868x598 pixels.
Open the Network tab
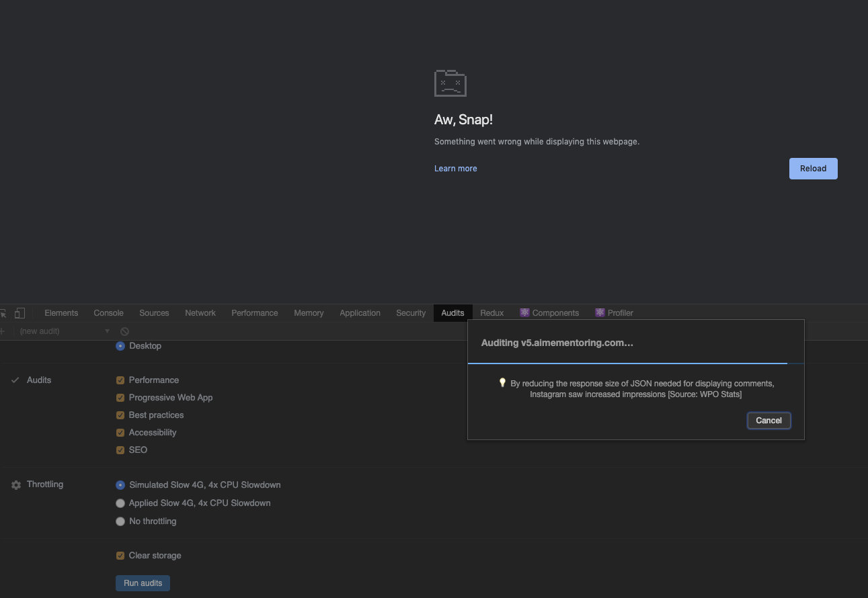[x=200, y=313]
